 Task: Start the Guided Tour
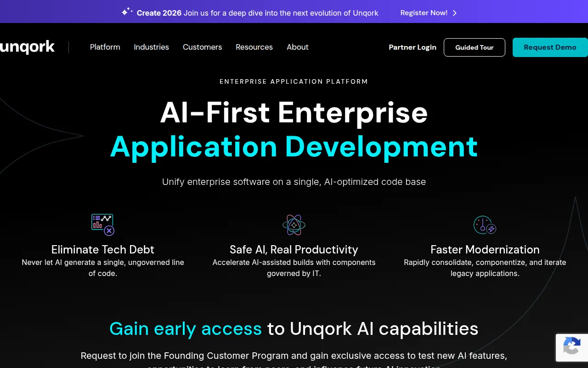(475, 47)
